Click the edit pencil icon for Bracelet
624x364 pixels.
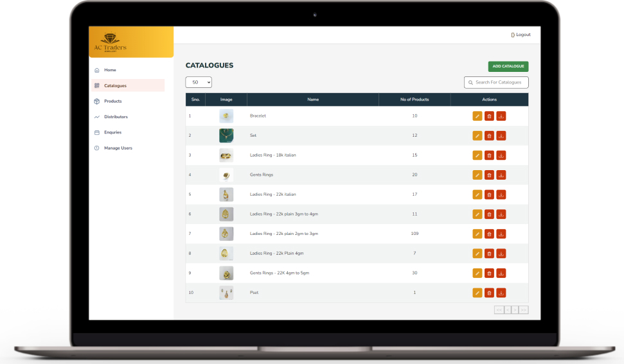click(477, 116)
